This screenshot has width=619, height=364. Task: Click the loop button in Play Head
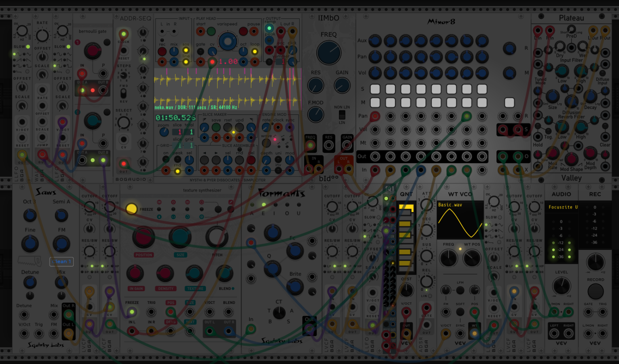[x=255, y=52]
